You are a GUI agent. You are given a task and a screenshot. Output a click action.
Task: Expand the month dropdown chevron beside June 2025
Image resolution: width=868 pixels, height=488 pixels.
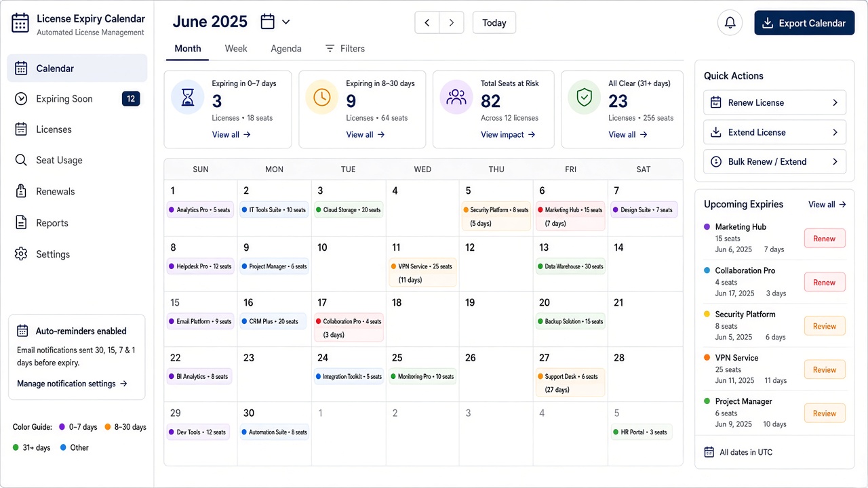click(285, 22)
